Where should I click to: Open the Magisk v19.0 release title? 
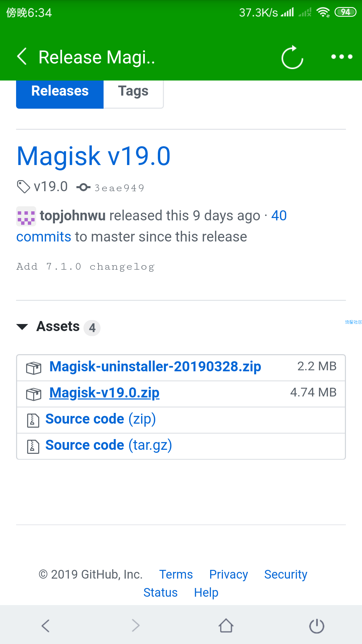(x=94, y=156)
